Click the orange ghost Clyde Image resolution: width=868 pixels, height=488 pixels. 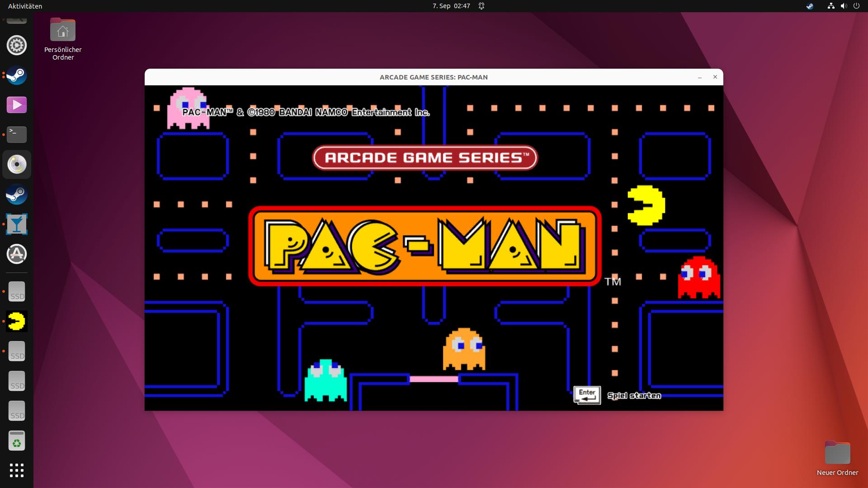pos(464,349)
